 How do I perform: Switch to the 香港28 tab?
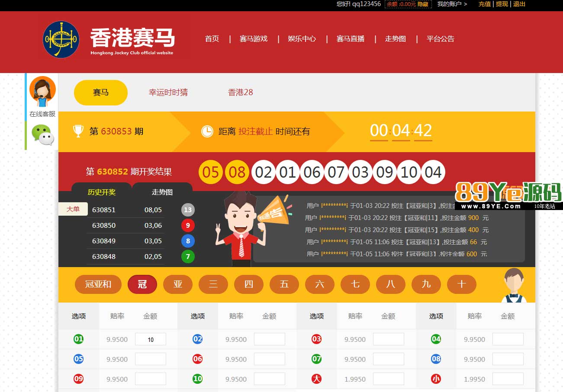(x=241, y=92)
